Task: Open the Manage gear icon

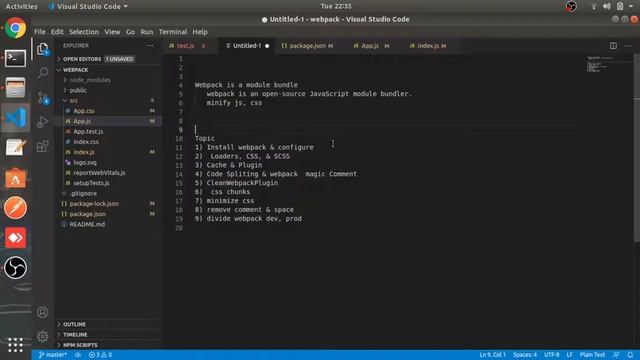Action: tap(43, 336)
